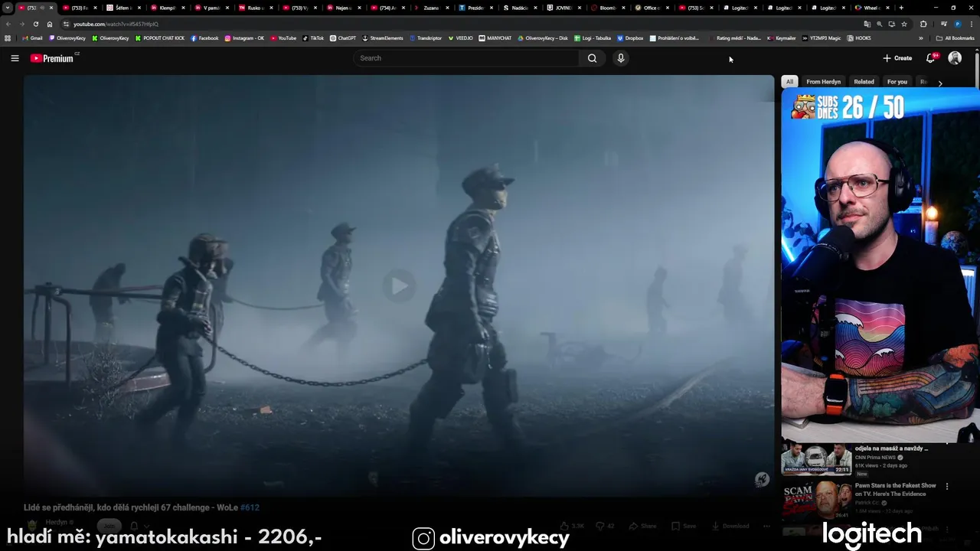Screen dimensions: 980x551
Task: Open the TikTok bookmark
Action: (313, 38)
